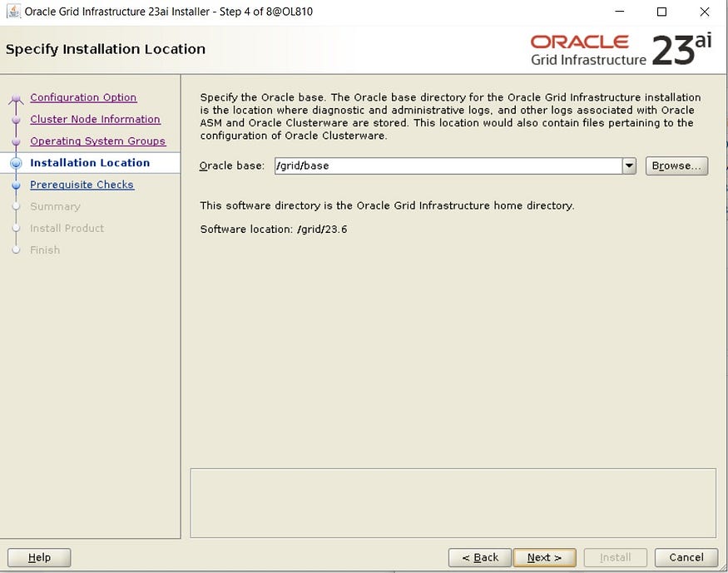
Task: Jump to Operating System Groups step
Action: pos(98,141)
